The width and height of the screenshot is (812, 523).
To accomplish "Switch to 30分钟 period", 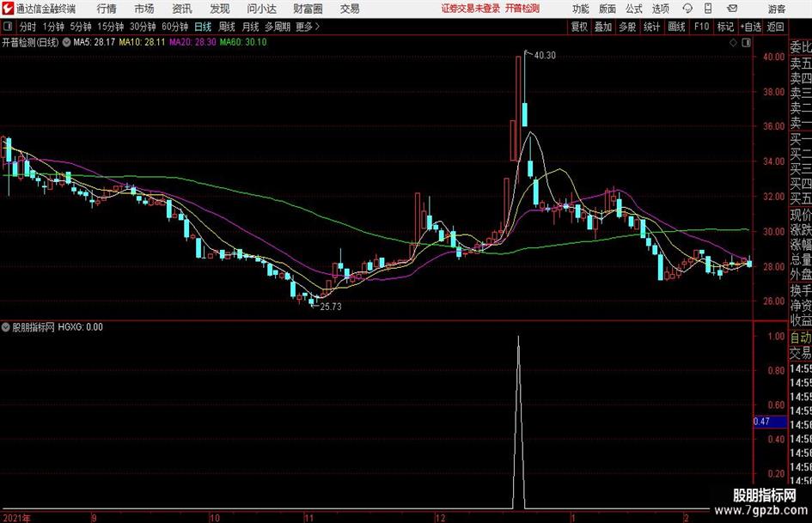I will (143, 27).
